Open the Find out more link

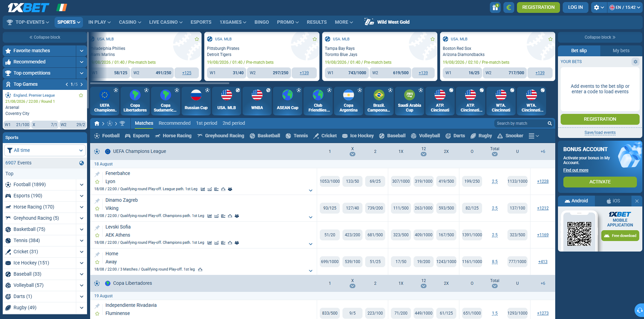coord(576,170)
